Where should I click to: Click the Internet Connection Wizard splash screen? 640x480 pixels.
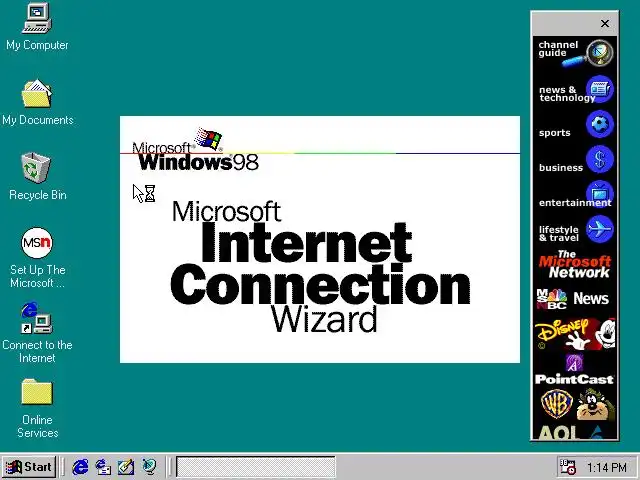coord(320,239)
